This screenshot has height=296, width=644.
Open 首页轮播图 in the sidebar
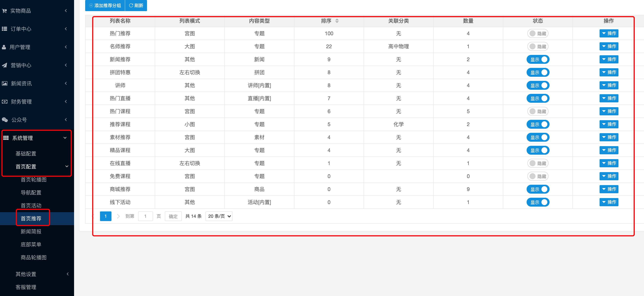tap(34, 180)
